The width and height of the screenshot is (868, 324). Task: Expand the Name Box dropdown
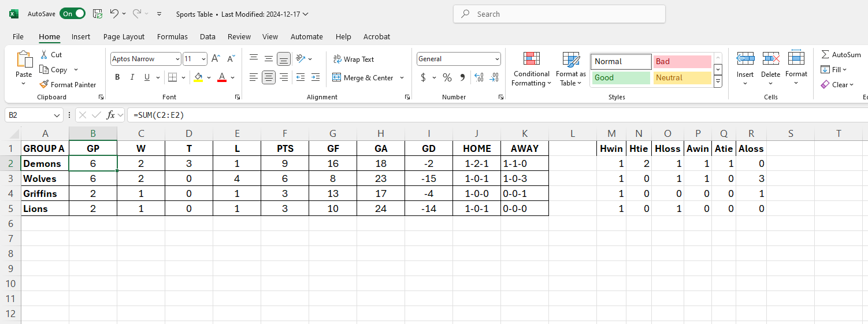[x=57, y=115]
